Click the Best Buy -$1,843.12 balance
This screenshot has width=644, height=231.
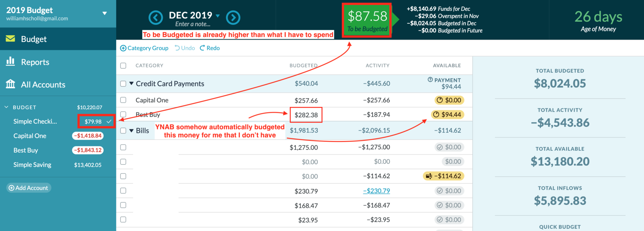[x=88, y=150]
